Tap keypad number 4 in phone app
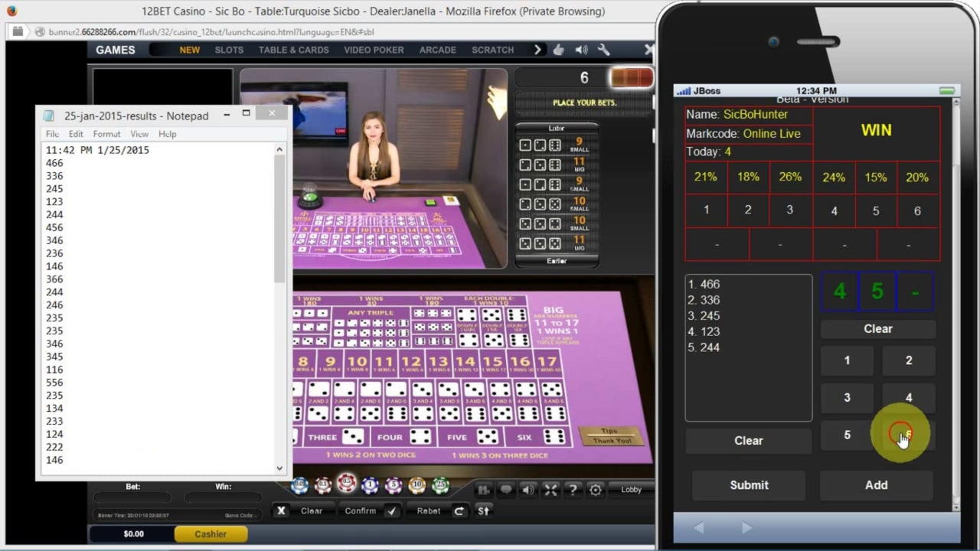The height and width of the screenshot is (551, 980). (x=909, y=398)
